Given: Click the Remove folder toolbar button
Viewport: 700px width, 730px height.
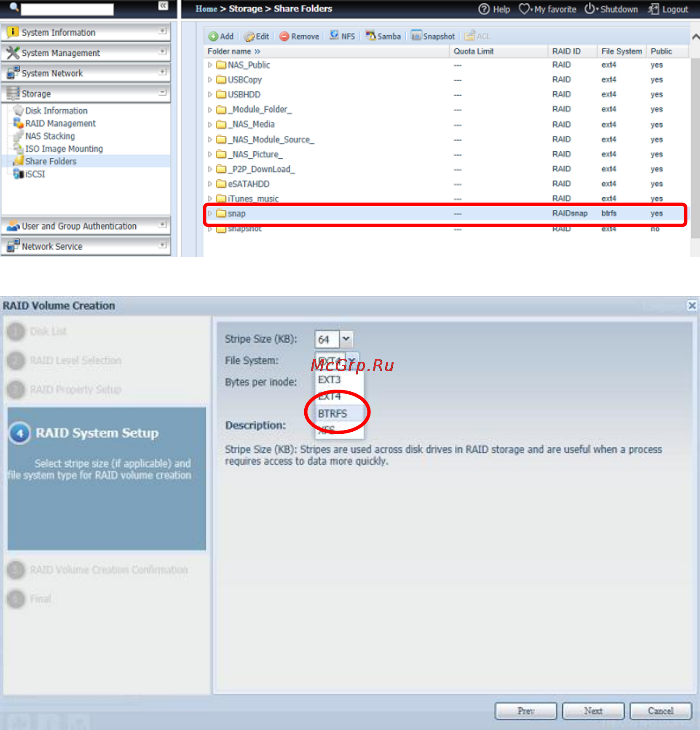Looking at the screenshot, I should (300, 36).
